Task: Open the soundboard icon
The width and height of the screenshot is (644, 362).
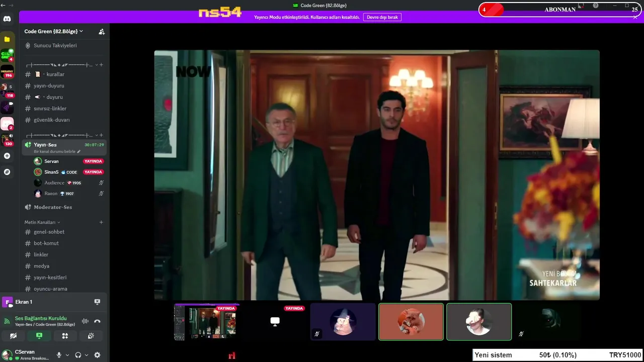Action: click(x=91, y=336)
